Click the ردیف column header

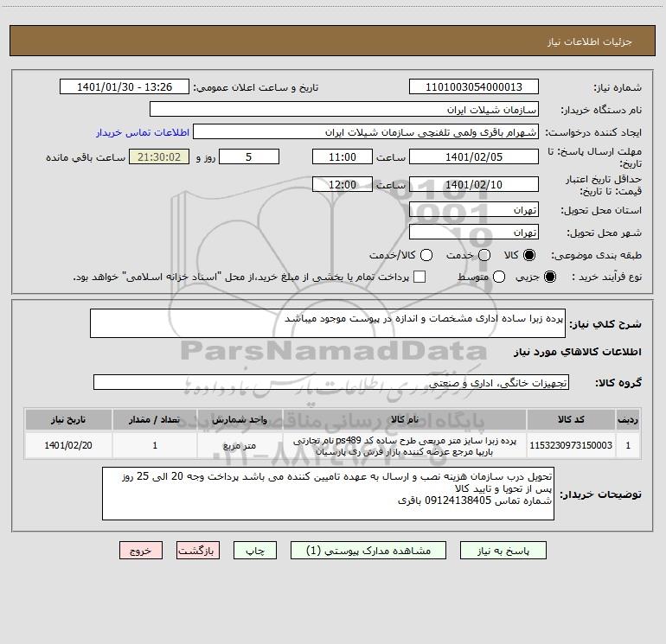tap(628, 419)
